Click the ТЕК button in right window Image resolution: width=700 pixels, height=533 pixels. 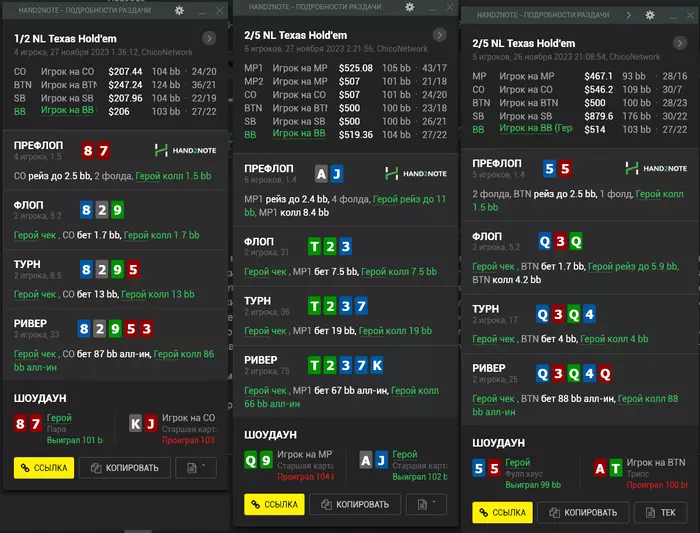[661, 512]
